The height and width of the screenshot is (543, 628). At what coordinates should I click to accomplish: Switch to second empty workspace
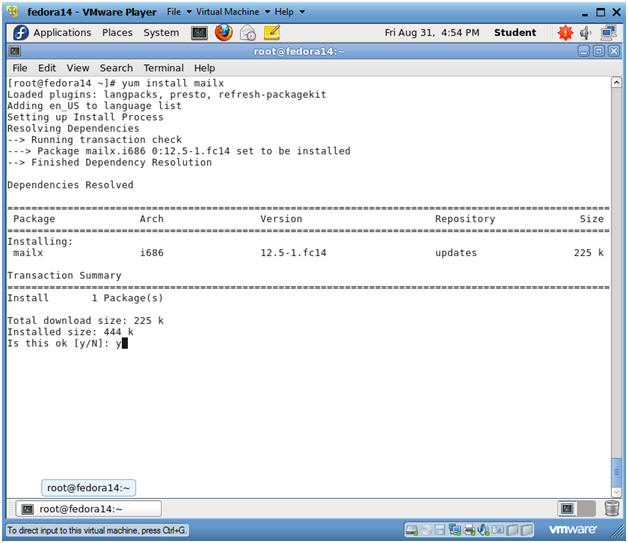point(586,509)
